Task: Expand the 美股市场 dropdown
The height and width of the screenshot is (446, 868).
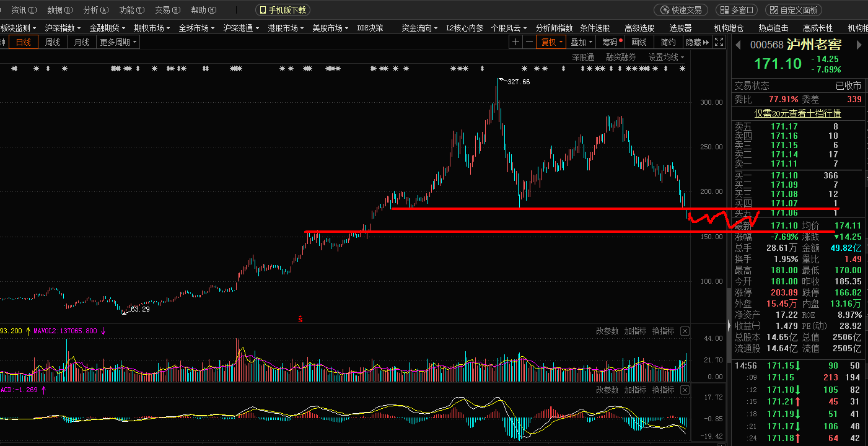Action: click(331, 28)
